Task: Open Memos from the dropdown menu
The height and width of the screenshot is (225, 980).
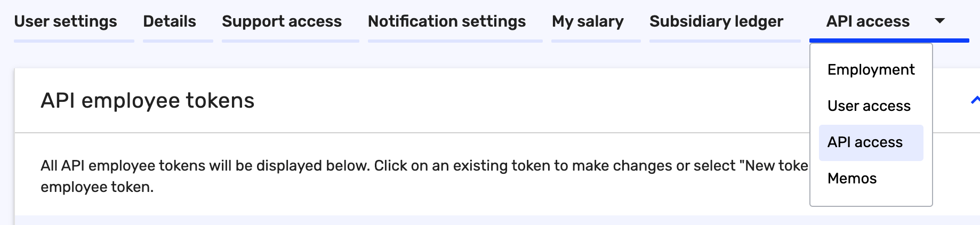Action: point(852,179)
